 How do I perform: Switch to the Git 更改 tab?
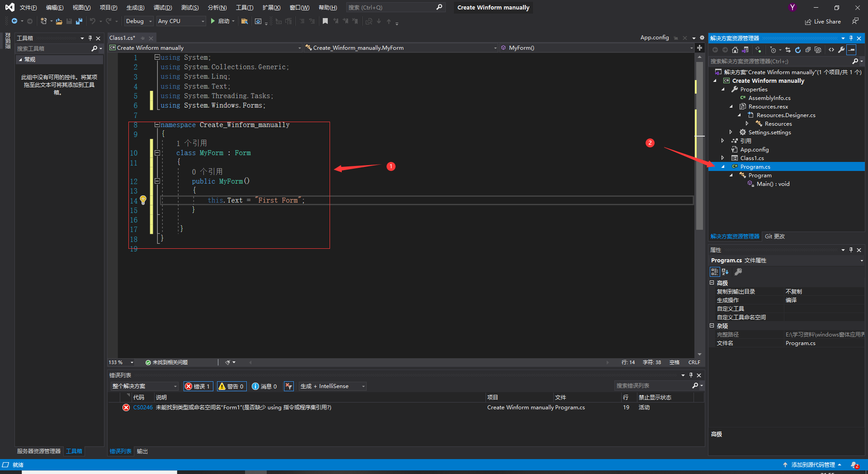pyautogui.click(x=774, y=236)
